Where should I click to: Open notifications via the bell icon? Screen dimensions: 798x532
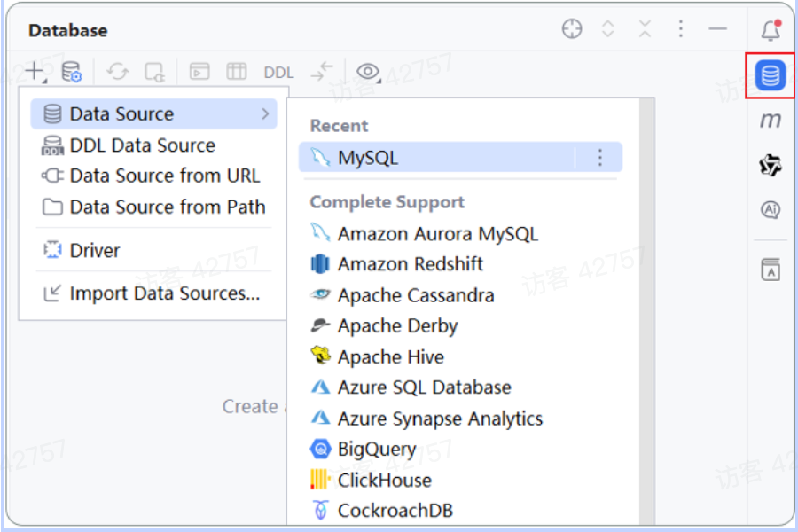(771, 31)
